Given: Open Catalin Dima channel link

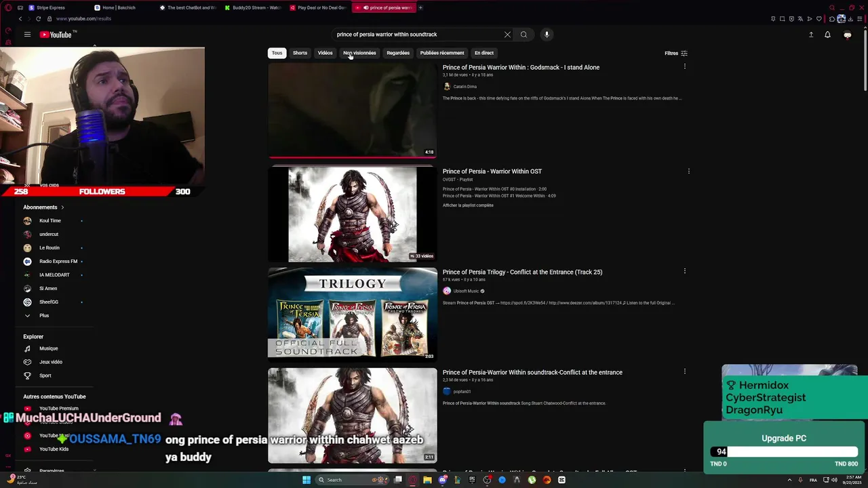Looking at the screenshot, I should 465,87.
